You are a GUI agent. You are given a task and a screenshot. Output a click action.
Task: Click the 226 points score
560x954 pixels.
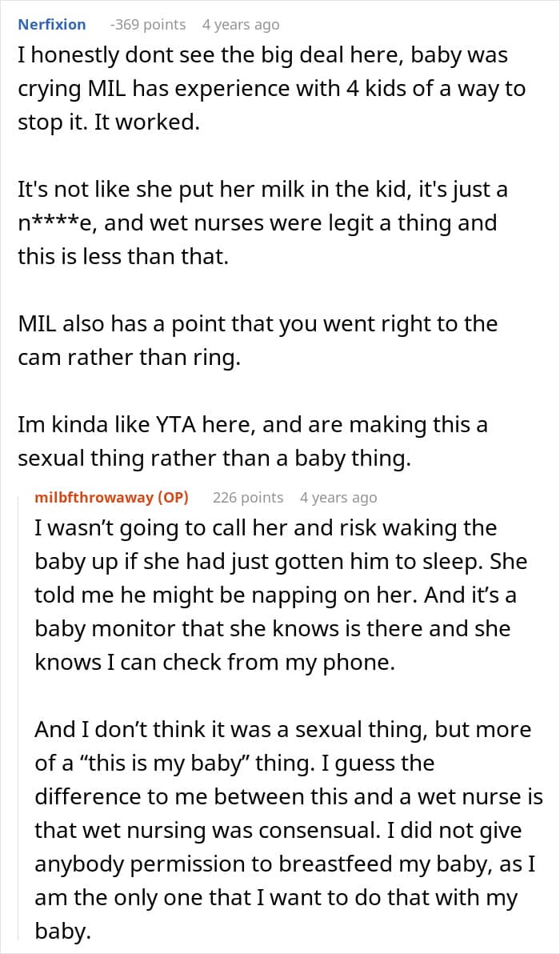[x=248, y=498]
